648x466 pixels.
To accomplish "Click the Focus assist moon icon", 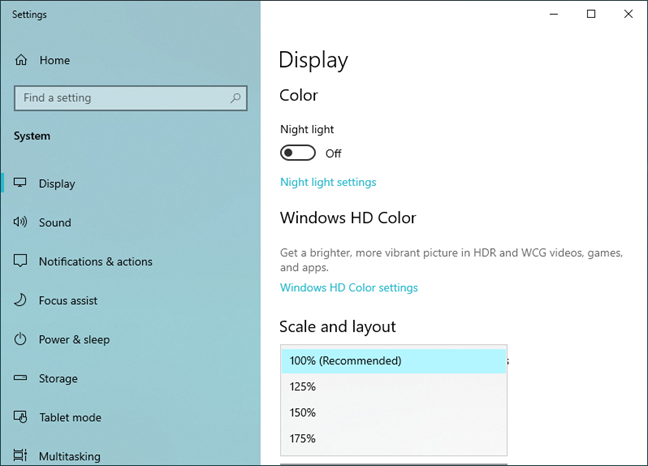I will pos(20,300).
